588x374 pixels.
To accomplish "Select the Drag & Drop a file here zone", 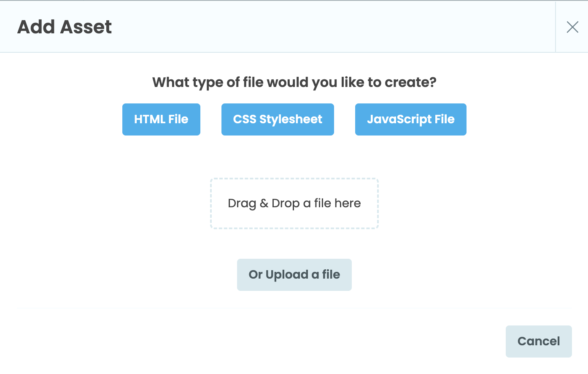I will click(294, 203).
